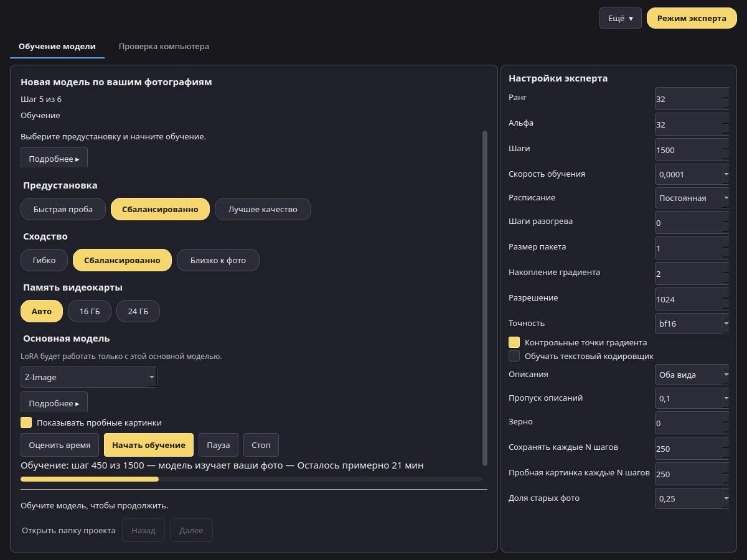Select Лучшее качество preset
This screenshot has width=747, height=560.
click(x=263, y=209)
